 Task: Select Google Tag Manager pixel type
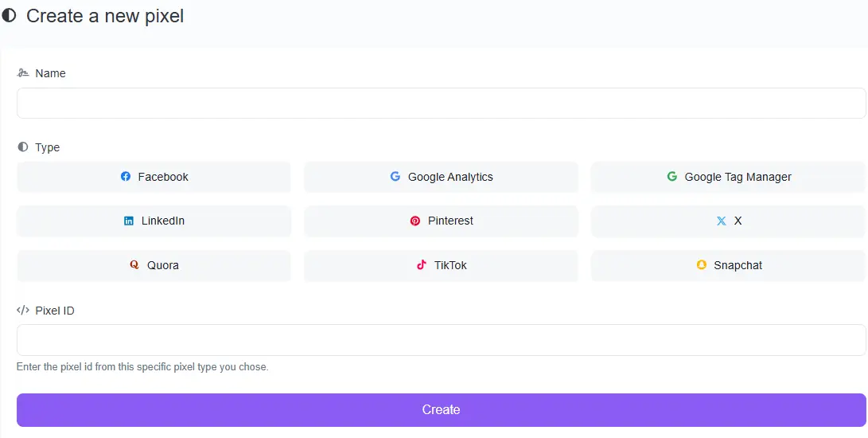click(x=729, y=177)
